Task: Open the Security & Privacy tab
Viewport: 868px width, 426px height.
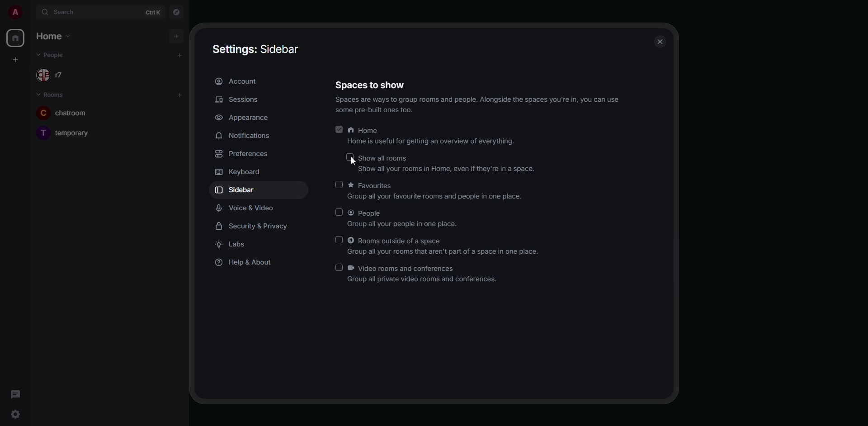Action: 252,227
